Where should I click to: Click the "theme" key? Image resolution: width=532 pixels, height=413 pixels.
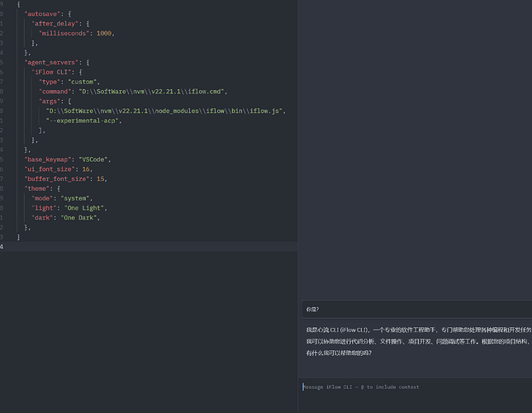click(36, 188)
